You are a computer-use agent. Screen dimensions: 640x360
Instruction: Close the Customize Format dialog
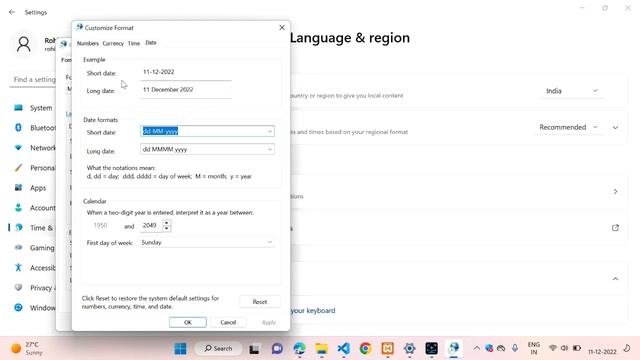pyautogui.click(x=282, y=27)
